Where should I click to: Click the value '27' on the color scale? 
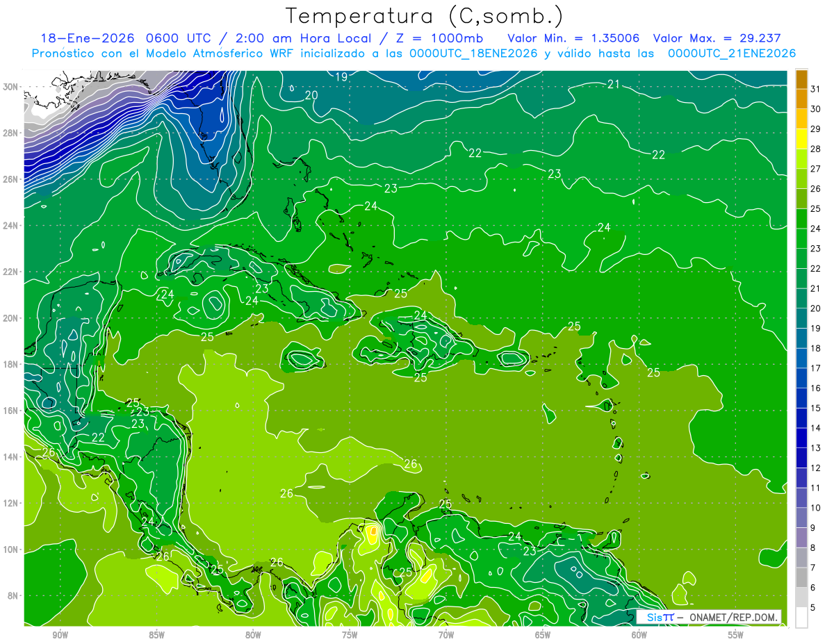[x=816, y=169]
